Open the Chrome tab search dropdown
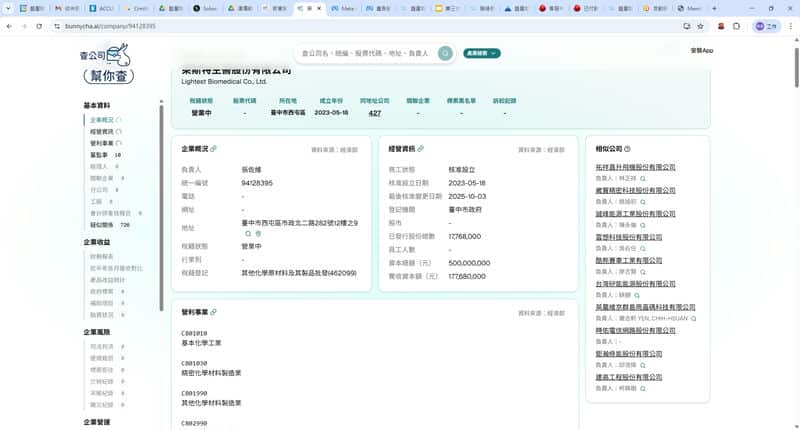 click(x=9, y=8)
